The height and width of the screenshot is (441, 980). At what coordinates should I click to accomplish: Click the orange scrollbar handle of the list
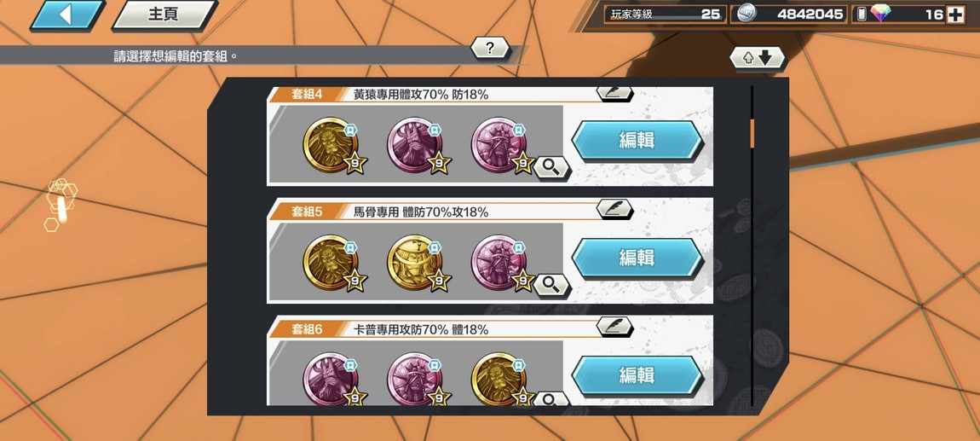[752, 133]
